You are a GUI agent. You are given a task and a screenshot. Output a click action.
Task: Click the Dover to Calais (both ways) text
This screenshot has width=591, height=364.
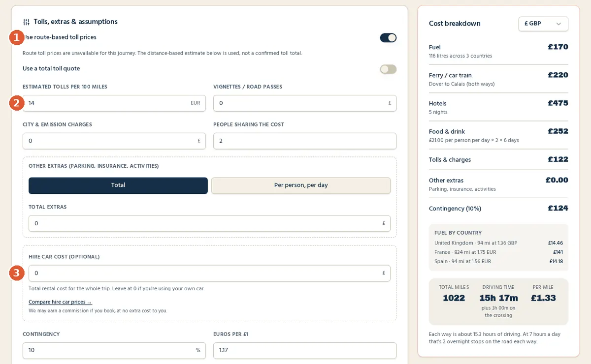coord(461,84)
